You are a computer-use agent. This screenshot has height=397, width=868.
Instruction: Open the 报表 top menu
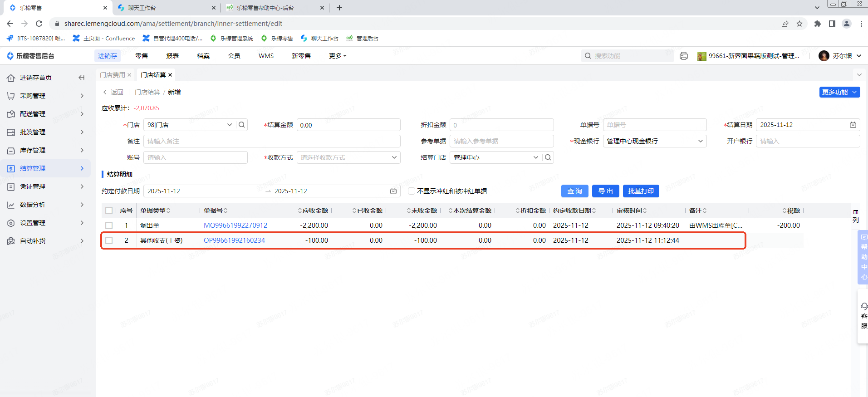(172, 56)
